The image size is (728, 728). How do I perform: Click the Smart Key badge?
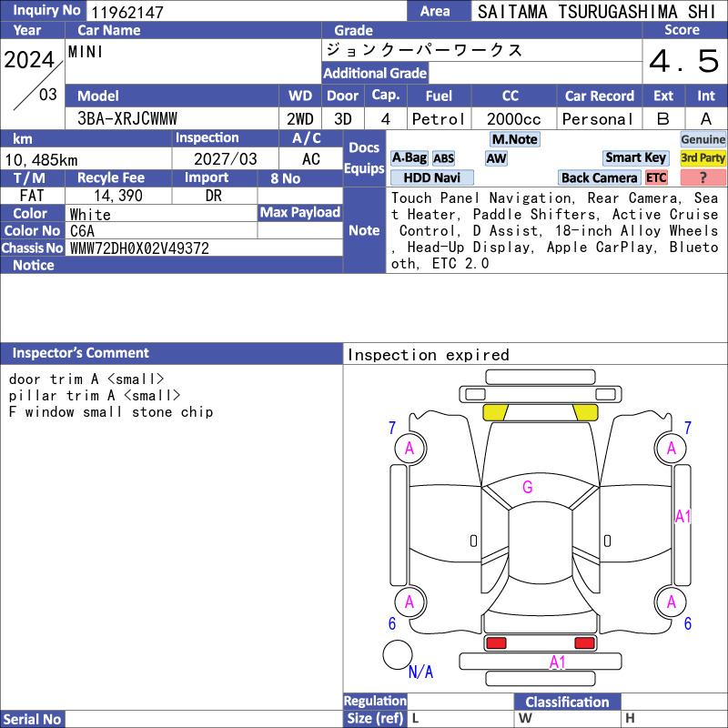click(635, 157)
